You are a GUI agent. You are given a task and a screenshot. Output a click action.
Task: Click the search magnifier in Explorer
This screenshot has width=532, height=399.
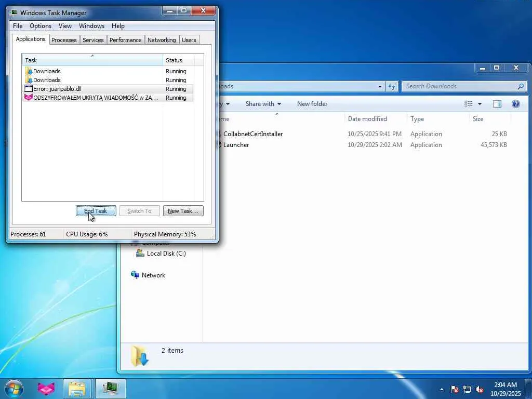pos(521,87)
